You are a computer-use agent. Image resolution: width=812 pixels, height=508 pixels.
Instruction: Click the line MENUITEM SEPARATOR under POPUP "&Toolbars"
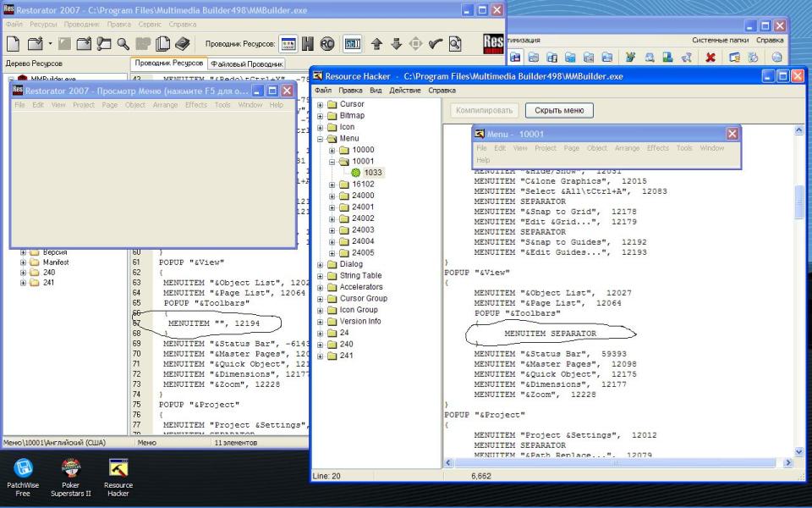click(x=550, y=334)
